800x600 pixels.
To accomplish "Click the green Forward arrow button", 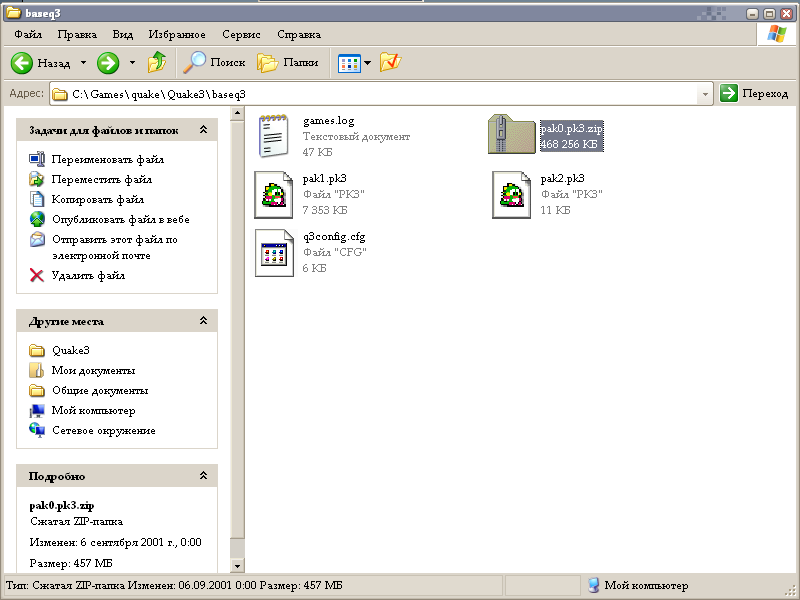I will pos(108,63).
